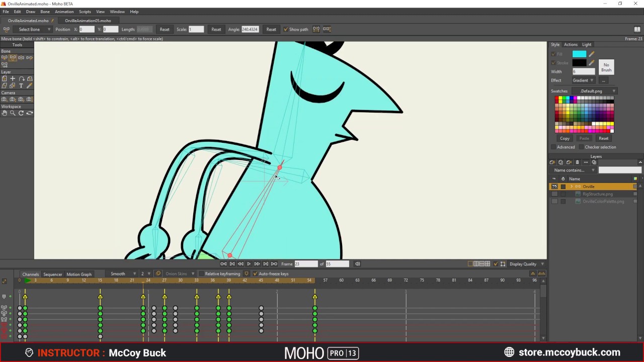Screen dimensions: 644x362
Task: Click the cyan fill color swatch
Action: click(x=579, y=54)
